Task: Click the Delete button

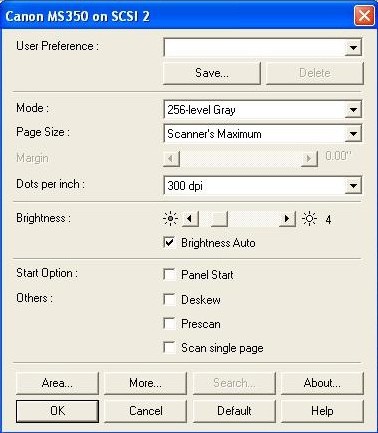Action: pos(314,73)
